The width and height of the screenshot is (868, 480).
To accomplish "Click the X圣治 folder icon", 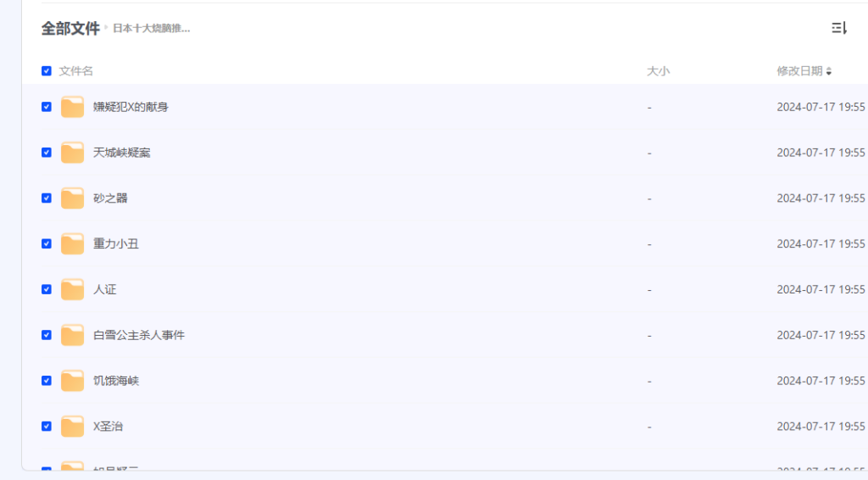I will tap(72, 427).
